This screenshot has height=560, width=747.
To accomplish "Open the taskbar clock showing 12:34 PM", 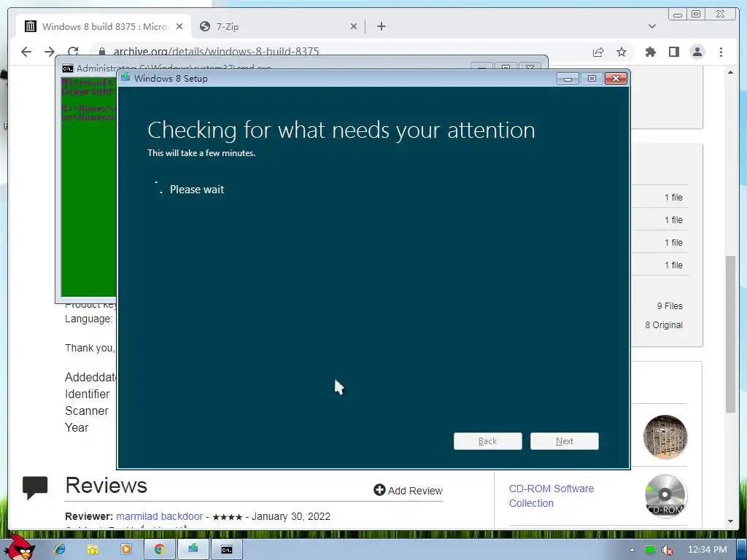I will 708,550.
